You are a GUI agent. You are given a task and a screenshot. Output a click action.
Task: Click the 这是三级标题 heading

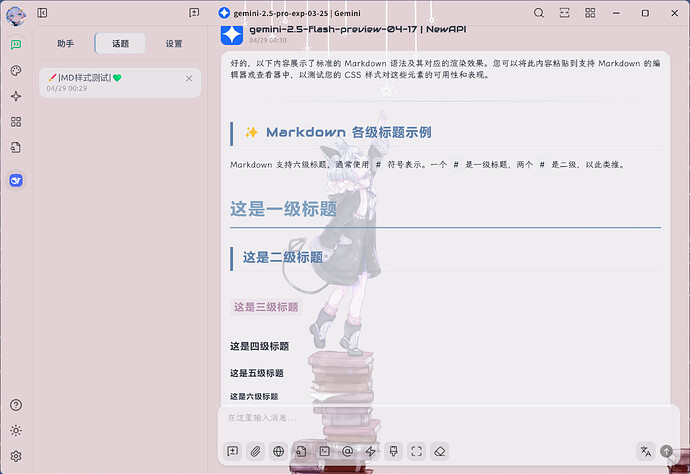(266, 307)
